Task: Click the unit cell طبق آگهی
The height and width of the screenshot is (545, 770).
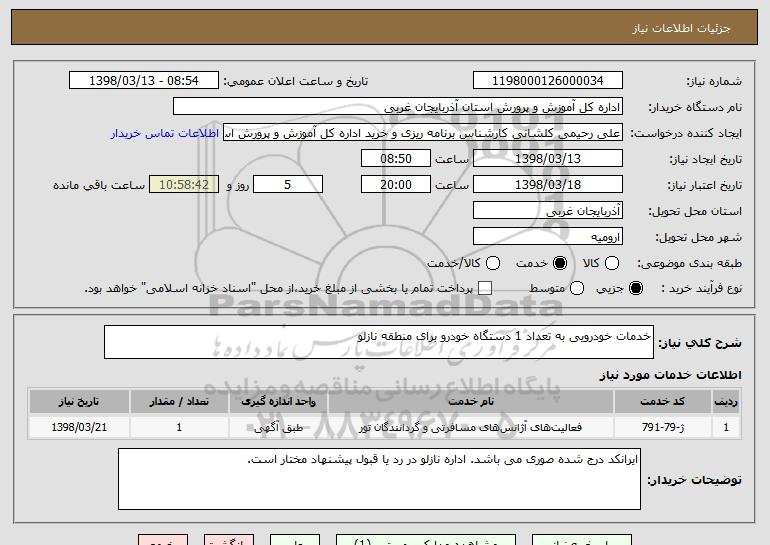Action: 278,427
